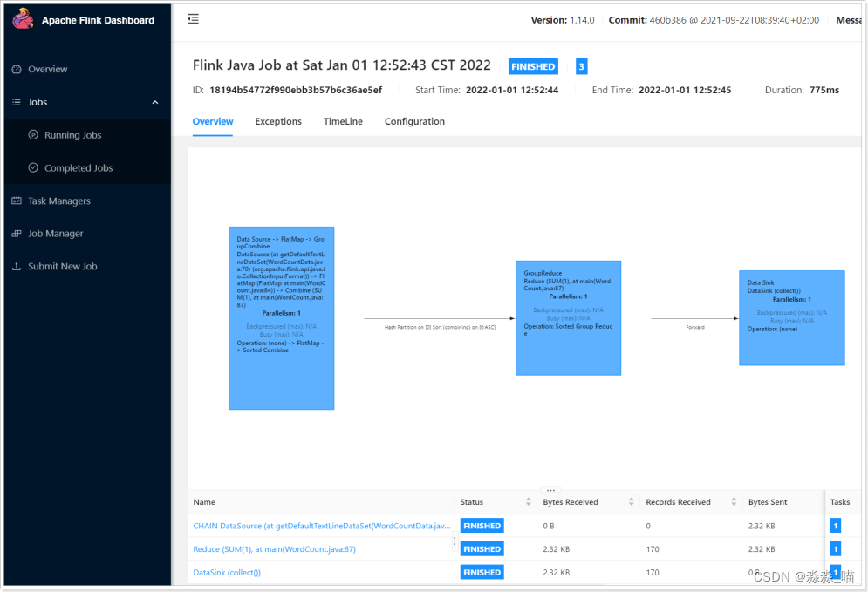Click FINISHED status in DataSink row
868x592 pixels.
482,572
